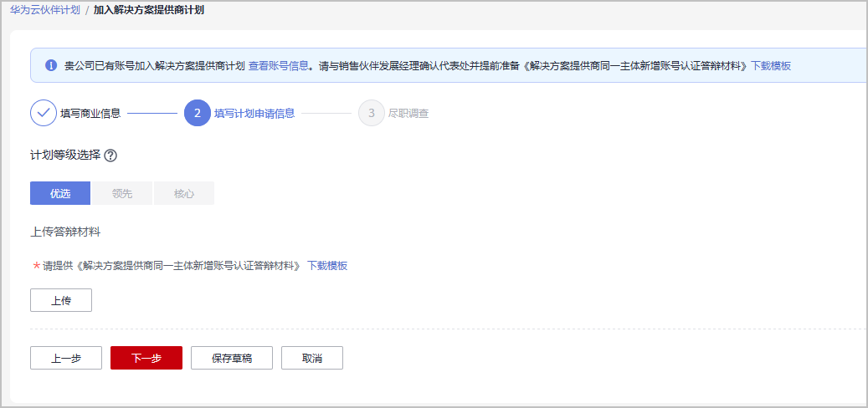The height and width of the screenshot is (408, 868).
Task: Click the step 2 circle icon
Action: pos(198,114)
